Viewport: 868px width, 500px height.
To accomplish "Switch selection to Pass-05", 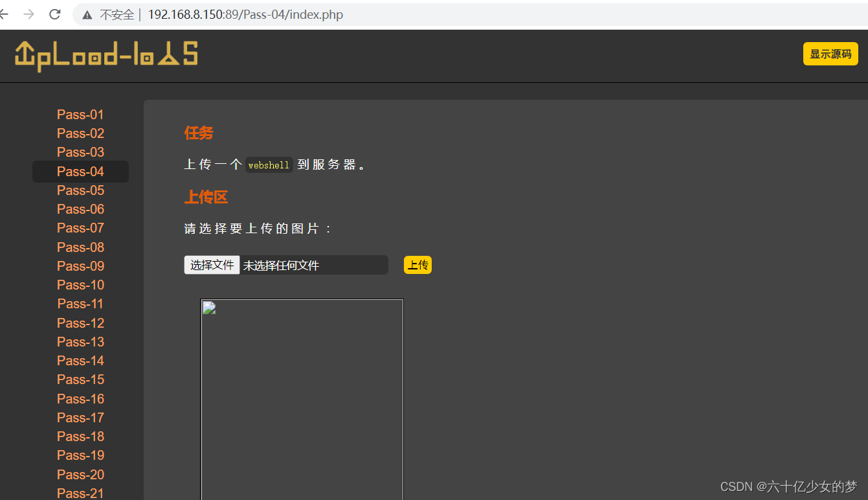I will pos(80,190).
